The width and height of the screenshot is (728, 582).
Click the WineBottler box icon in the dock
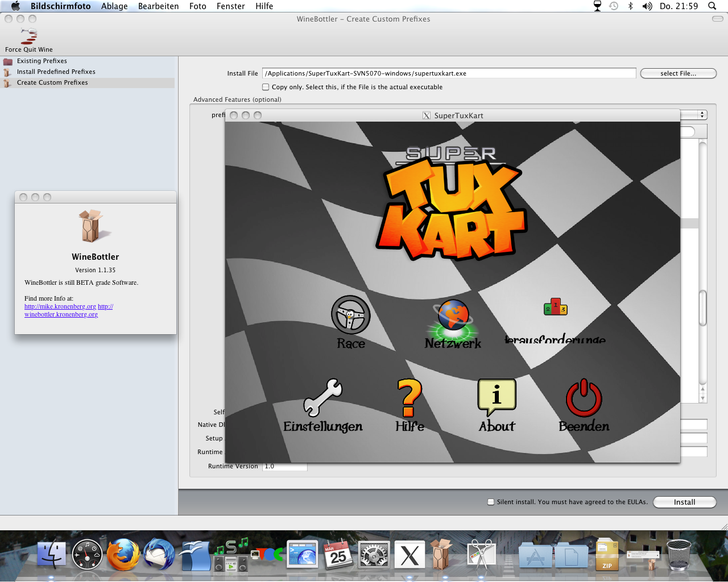442,555
